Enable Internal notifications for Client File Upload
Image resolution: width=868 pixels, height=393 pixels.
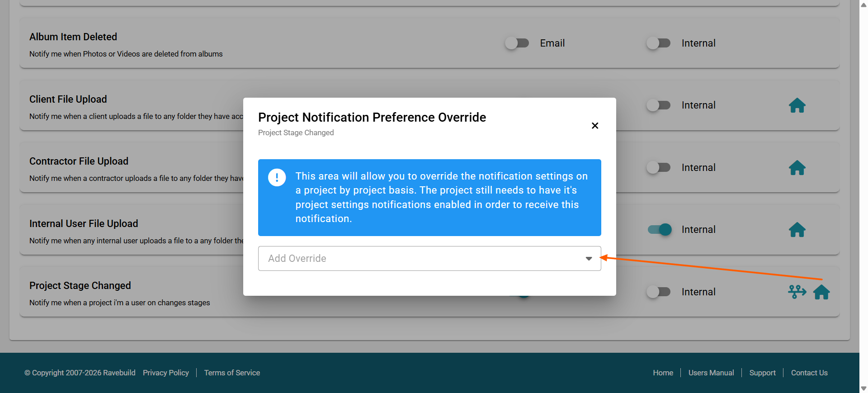pos(658,105)
